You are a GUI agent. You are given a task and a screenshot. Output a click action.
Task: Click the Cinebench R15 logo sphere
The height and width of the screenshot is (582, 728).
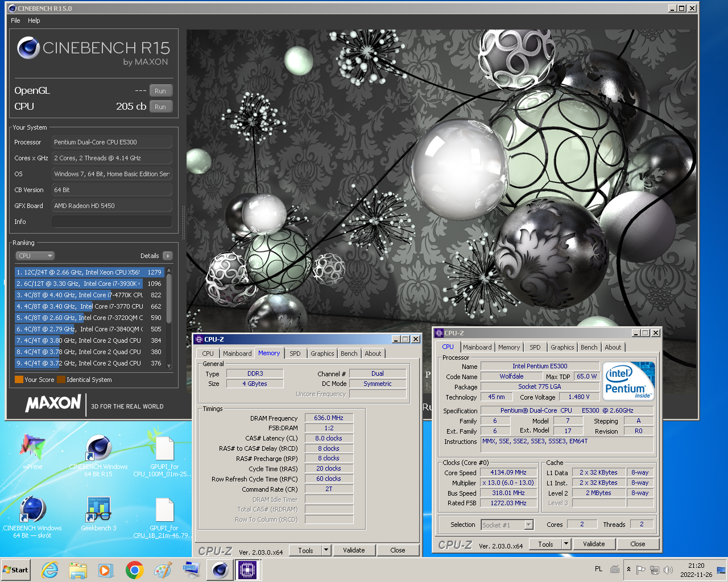[x=28, y=48]
